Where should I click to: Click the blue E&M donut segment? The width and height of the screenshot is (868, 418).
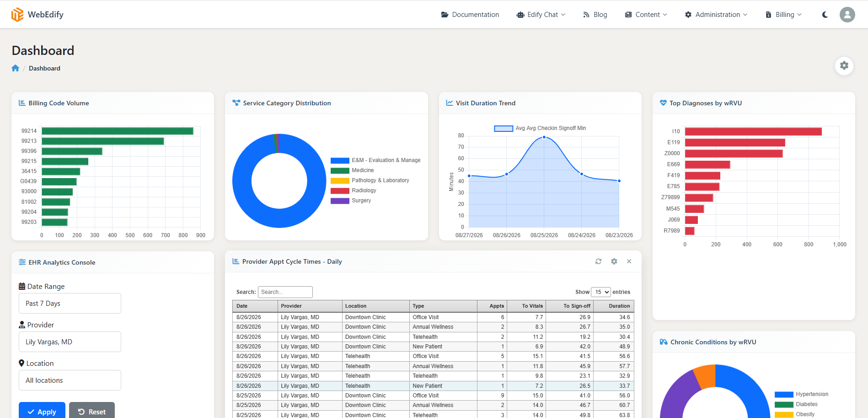coord(279,219)
